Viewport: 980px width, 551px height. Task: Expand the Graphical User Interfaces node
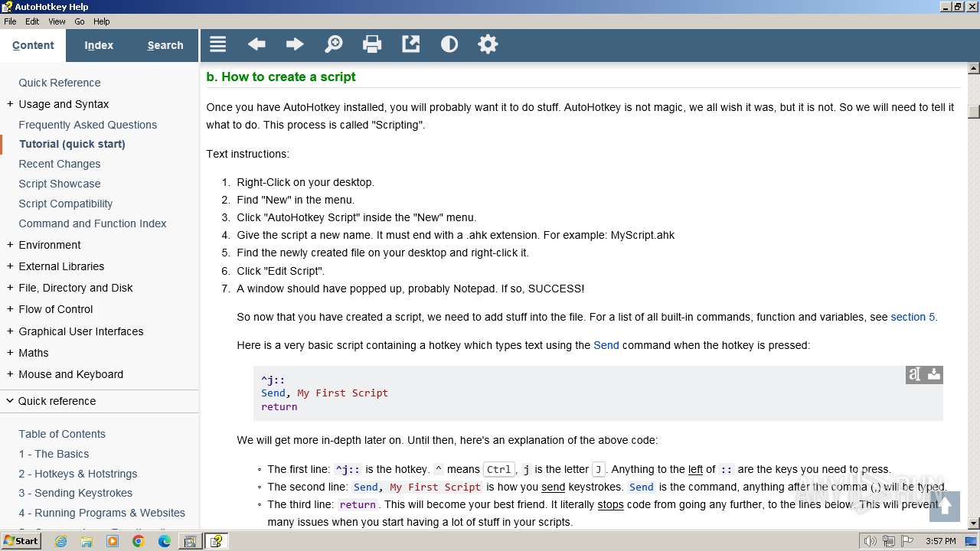tap(10, 331)
